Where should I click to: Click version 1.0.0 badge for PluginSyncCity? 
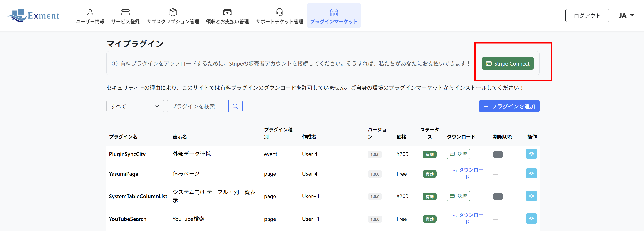coord(375,154)
